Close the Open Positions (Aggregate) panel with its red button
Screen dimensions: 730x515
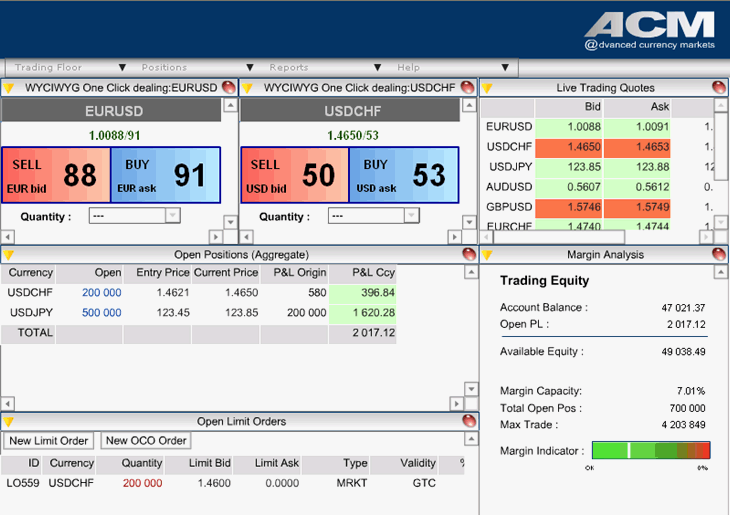coord(469,254)
